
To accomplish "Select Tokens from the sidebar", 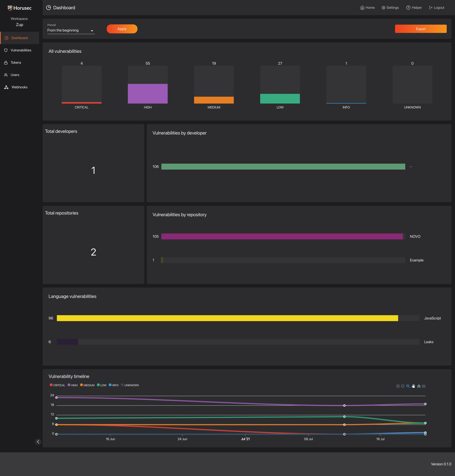I will point(16,62).
